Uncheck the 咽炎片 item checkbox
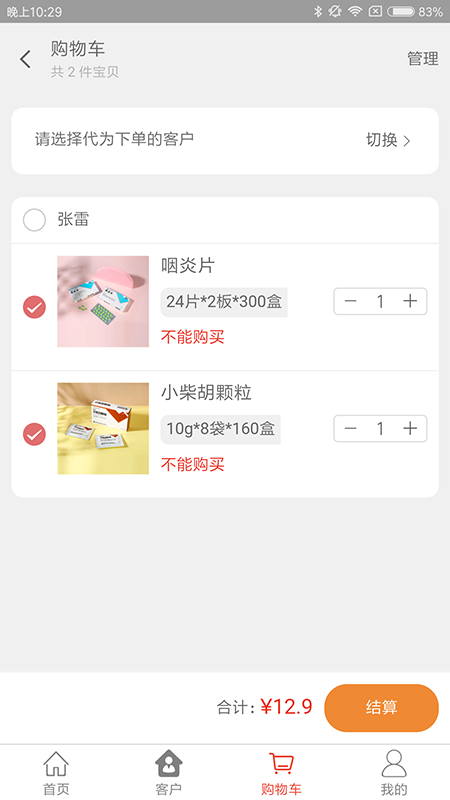 click(x=34, y=307)
